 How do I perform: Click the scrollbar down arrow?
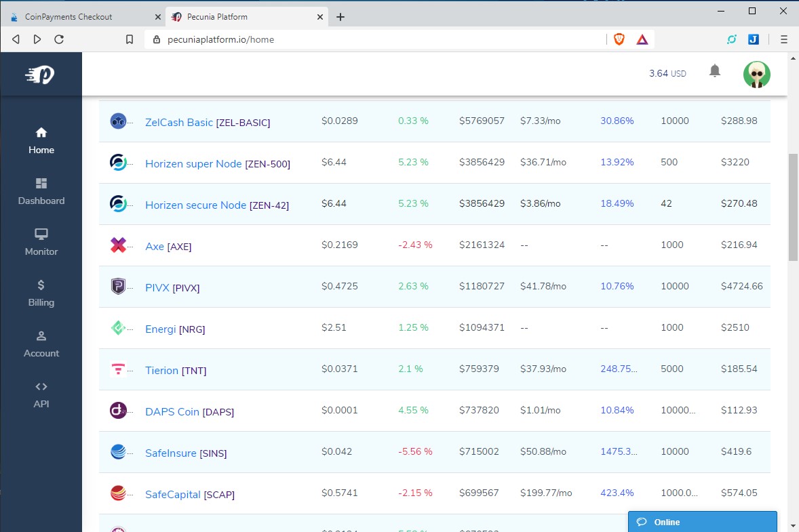[794, 526]
